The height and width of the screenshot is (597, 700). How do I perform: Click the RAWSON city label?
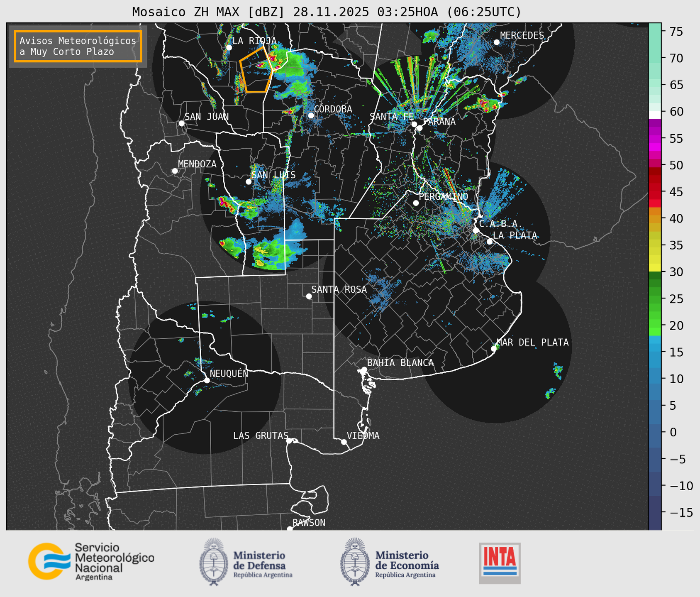click(x=309, y=523)
